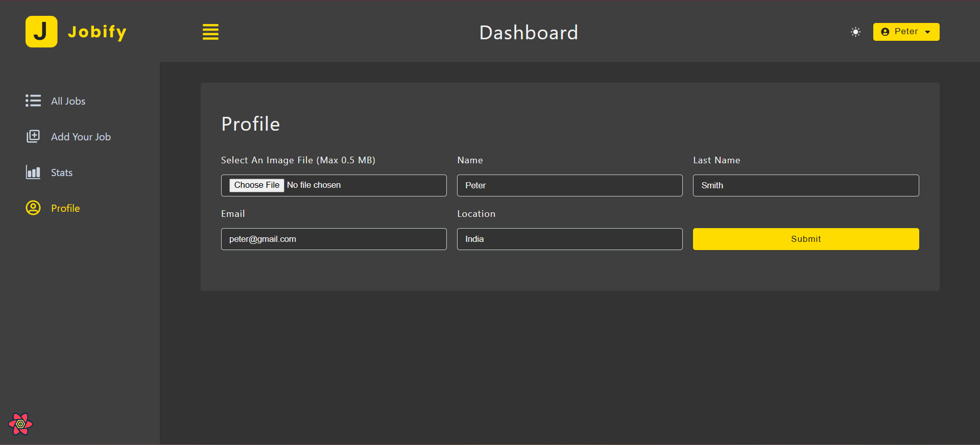
Task: Click the Profile form heading
Action: [251, 124]
